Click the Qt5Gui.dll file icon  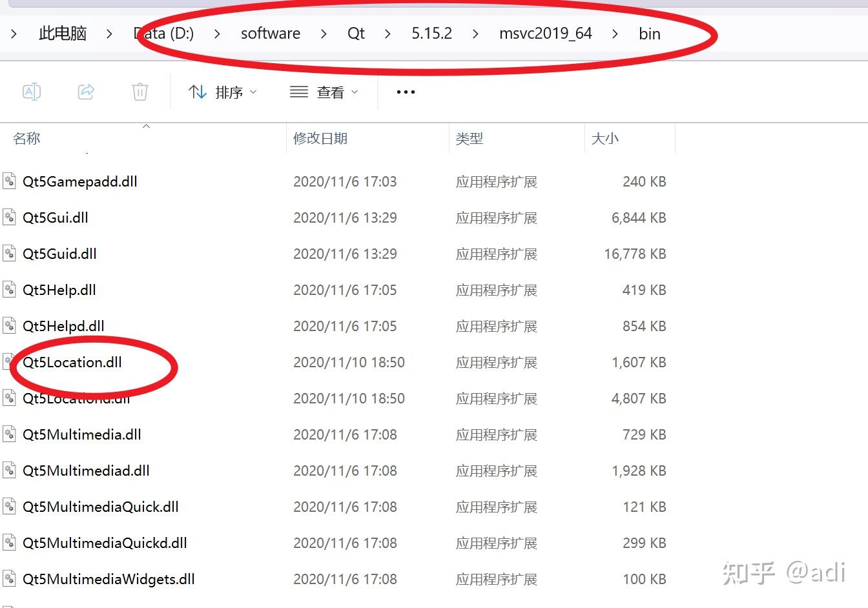tap(9, 218)
